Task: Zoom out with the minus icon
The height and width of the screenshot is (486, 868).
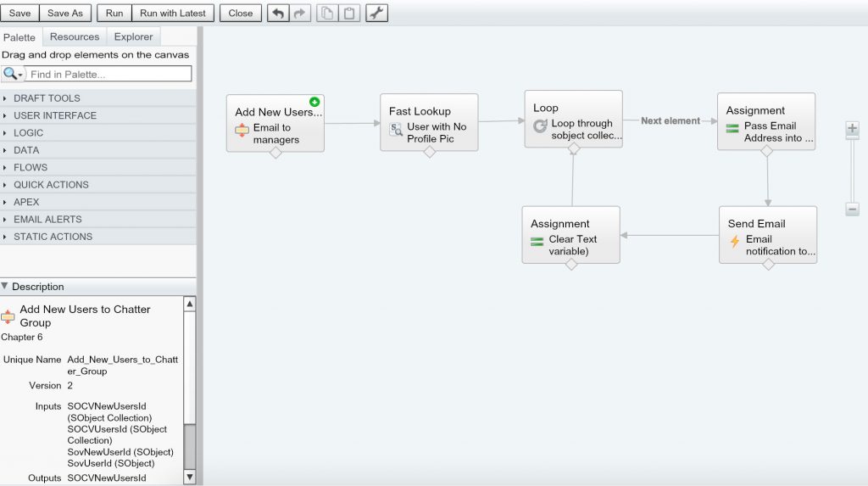Action: [x=853, y=209]
